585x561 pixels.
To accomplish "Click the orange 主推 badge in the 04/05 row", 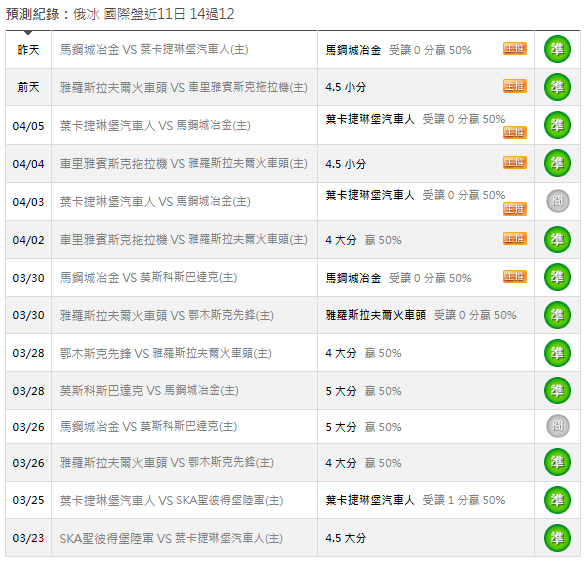I will [x=514, y=132].
